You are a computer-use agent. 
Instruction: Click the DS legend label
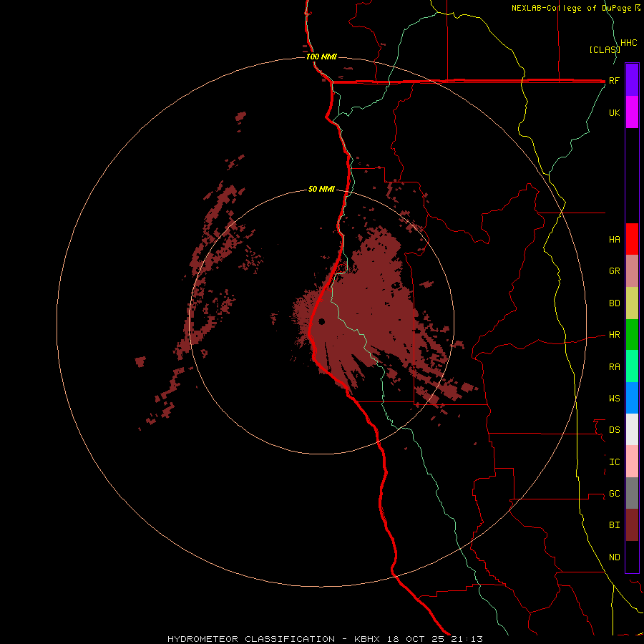coord(614,430)
